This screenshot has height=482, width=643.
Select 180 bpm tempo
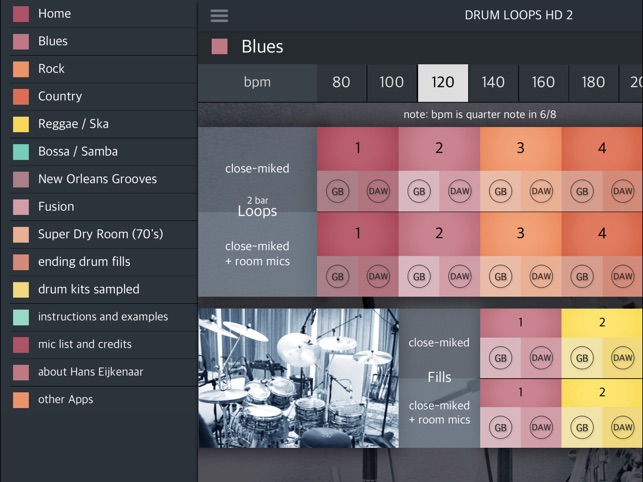593,82
